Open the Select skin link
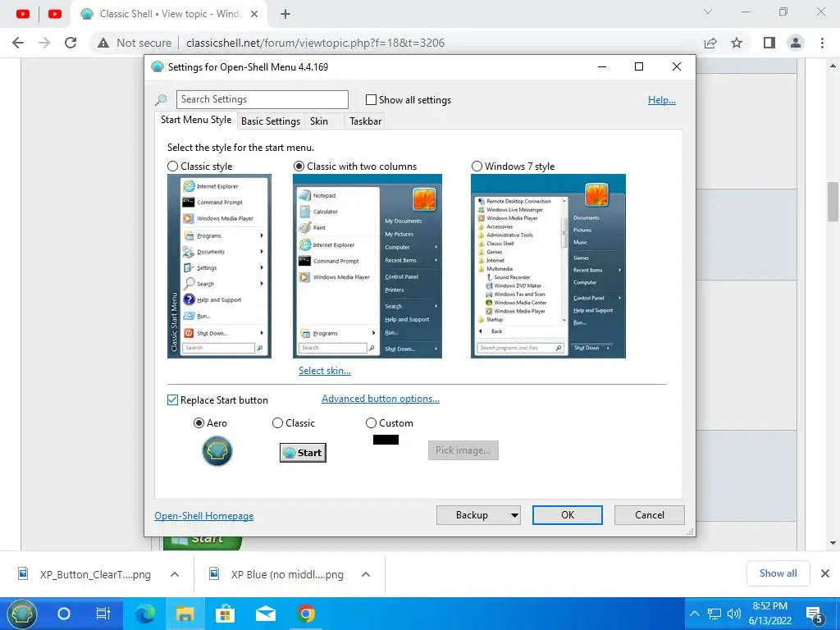 [325, 371]
